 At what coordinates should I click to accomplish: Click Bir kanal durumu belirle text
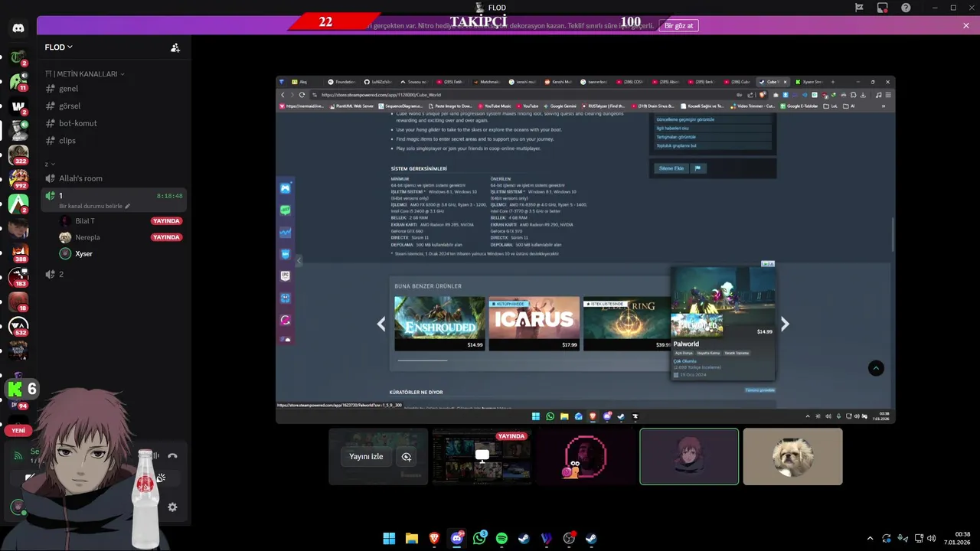coord(91,206)
